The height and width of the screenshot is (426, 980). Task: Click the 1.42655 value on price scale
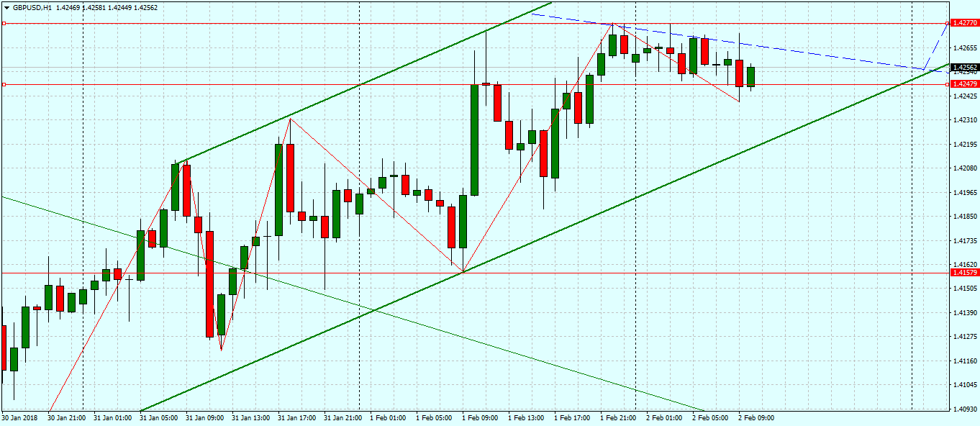click(964, 47)
